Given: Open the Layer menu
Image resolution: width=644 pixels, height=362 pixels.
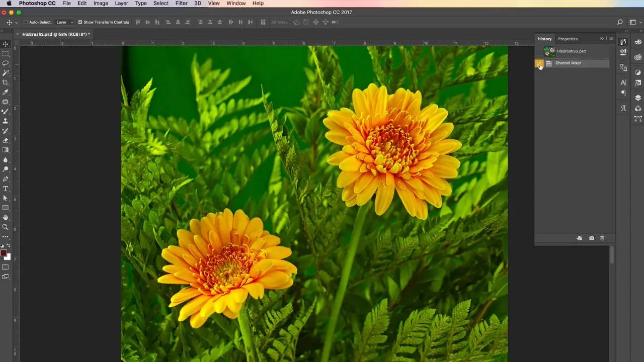Looking at the screenshot, I should point(121,3).
